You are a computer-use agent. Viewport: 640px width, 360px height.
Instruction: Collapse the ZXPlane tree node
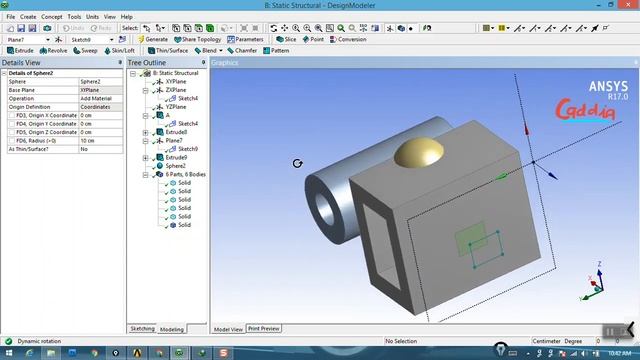pyautogui.click(x=145, y=90)
